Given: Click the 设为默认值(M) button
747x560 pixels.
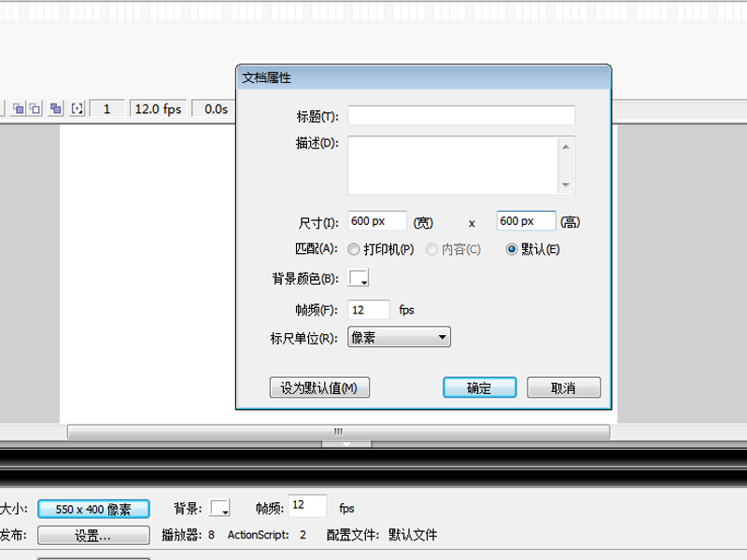Looking at the screenshot, I should (319, 387).
